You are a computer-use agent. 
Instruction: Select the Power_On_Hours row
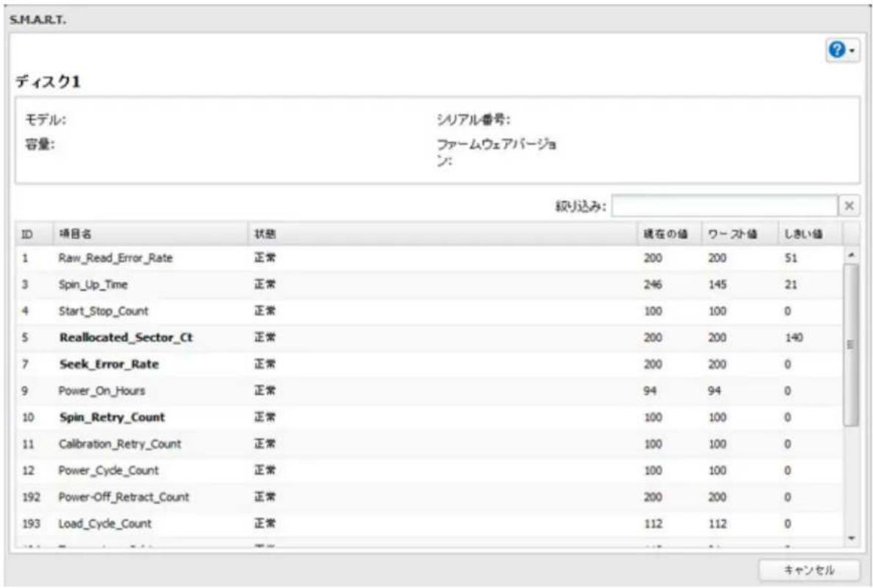[x=430, y=391]
